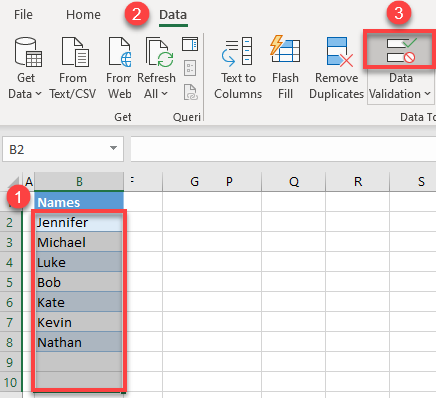436x398 pixels.
Task: Click the formula bar input field
Action: click(283, 149)
